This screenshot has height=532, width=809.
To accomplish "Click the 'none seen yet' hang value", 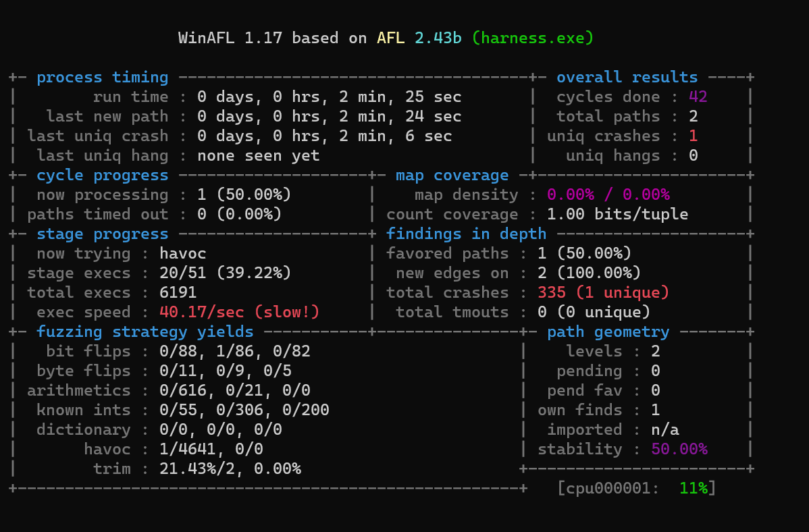I will click(x=259, y=156).
